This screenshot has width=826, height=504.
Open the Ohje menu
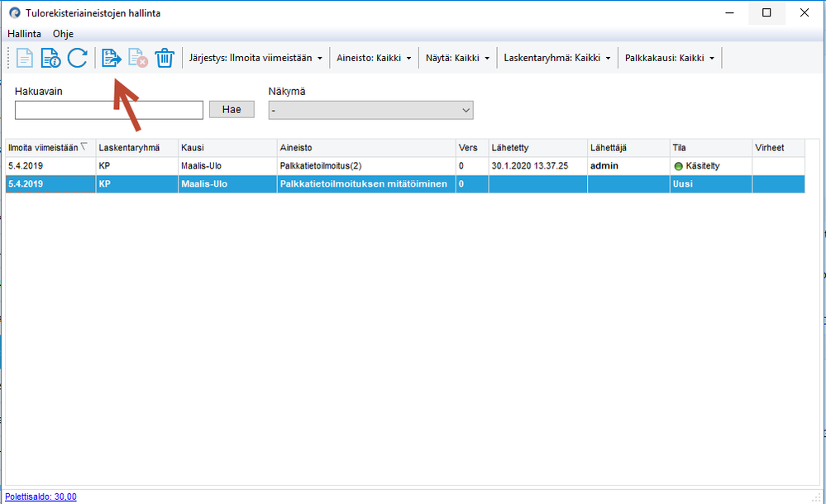coord(63,34)
